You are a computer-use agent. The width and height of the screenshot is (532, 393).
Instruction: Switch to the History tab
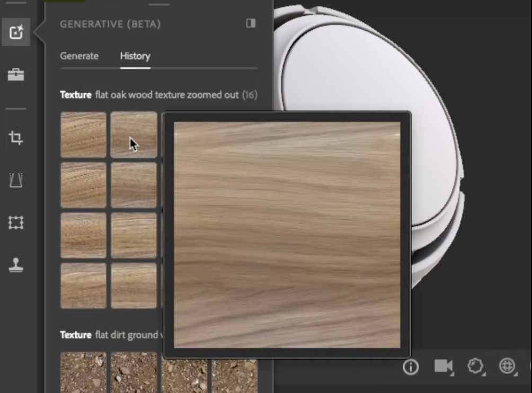(135, 56)
